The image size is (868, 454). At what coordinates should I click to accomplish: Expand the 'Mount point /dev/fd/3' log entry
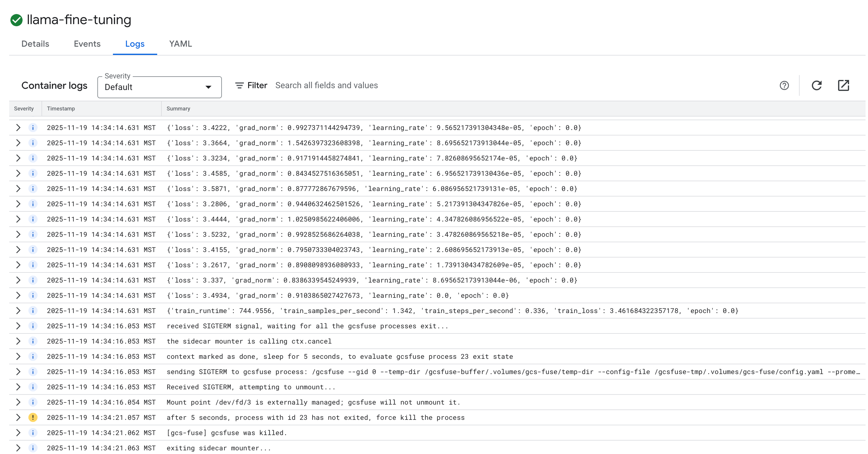(x=18, y=402)
